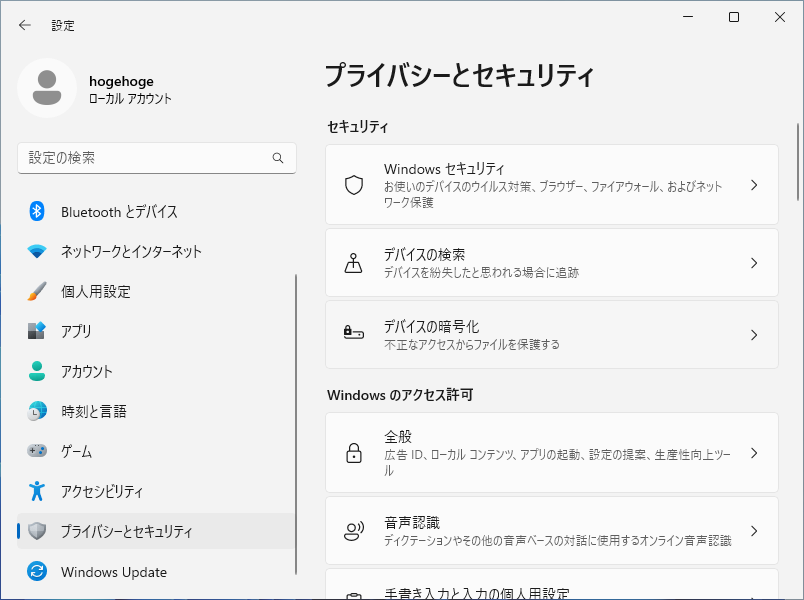Select the アカウント person icon
This screenshot has width=804, height=600.
point(37,371)
